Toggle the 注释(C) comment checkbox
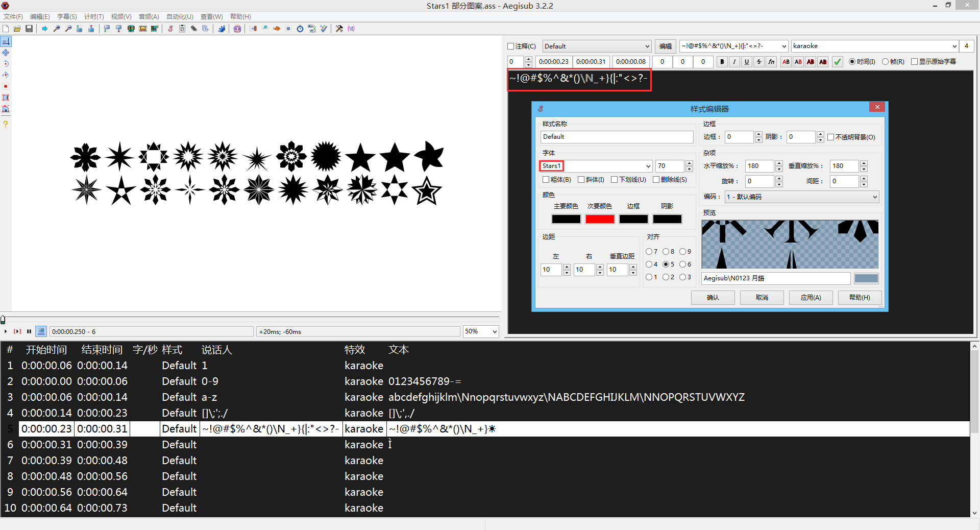 click(522, 46)
